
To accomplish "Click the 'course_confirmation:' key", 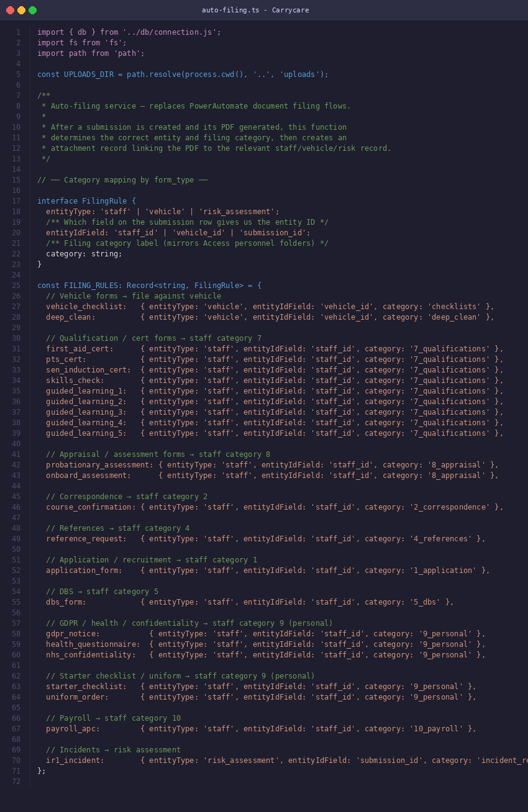I will 91,507.
